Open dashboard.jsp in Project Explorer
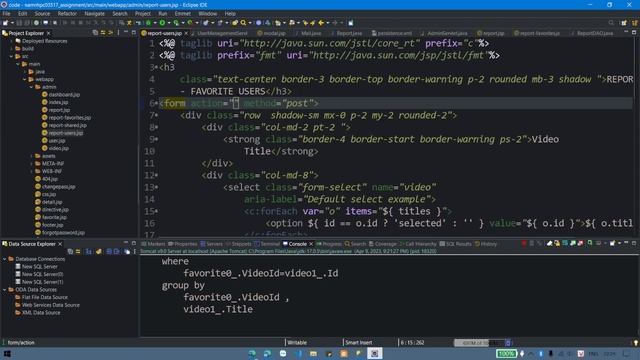 click(x=61, y=95)
